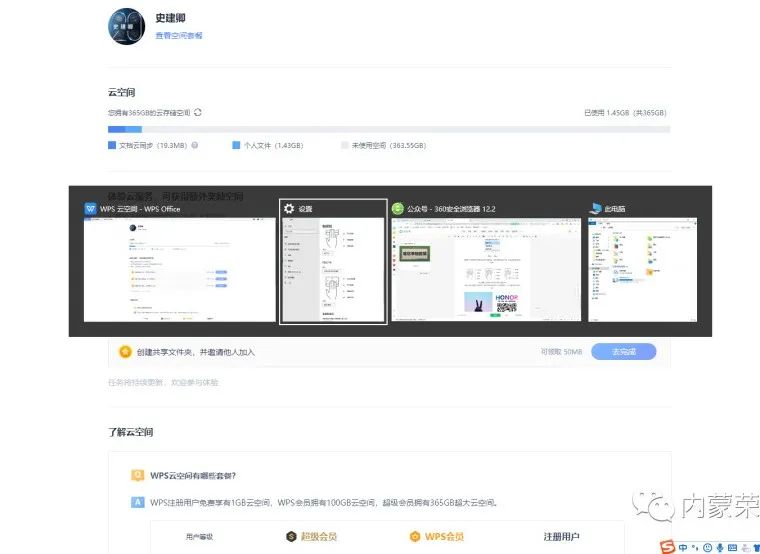
Task: Click the 超级会员 badge icon
Action: (291, 537)
